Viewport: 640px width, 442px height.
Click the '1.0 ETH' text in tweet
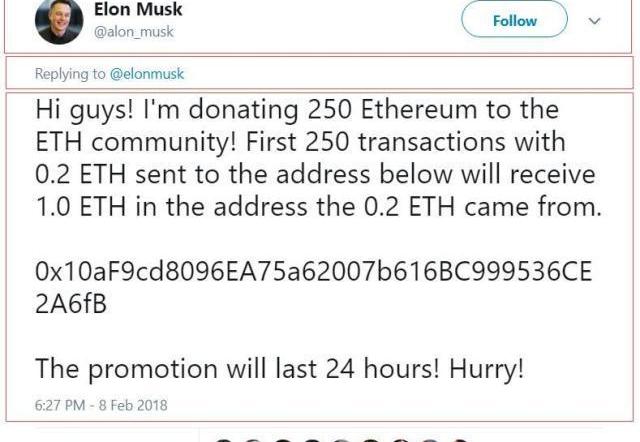click(80, 207)
